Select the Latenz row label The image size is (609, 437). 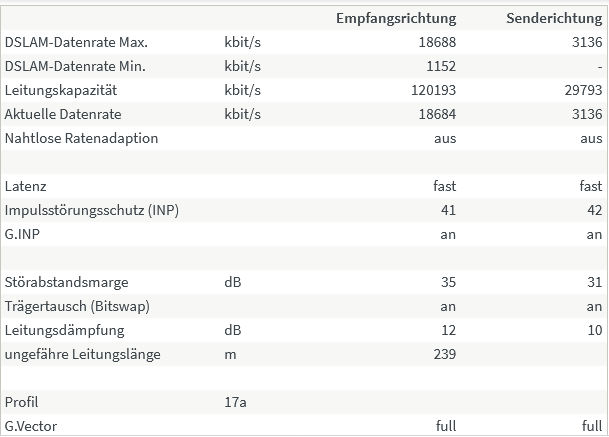coord(25,186)
